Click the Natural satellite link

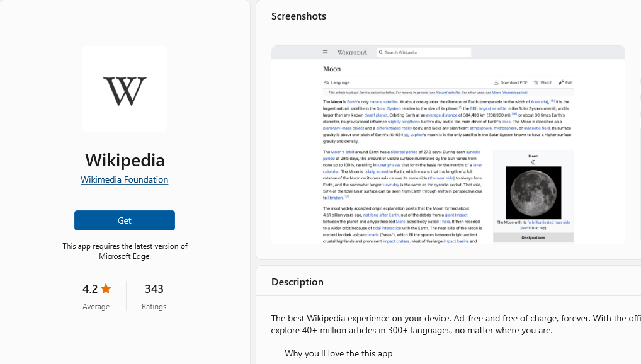tap(447, 92)
